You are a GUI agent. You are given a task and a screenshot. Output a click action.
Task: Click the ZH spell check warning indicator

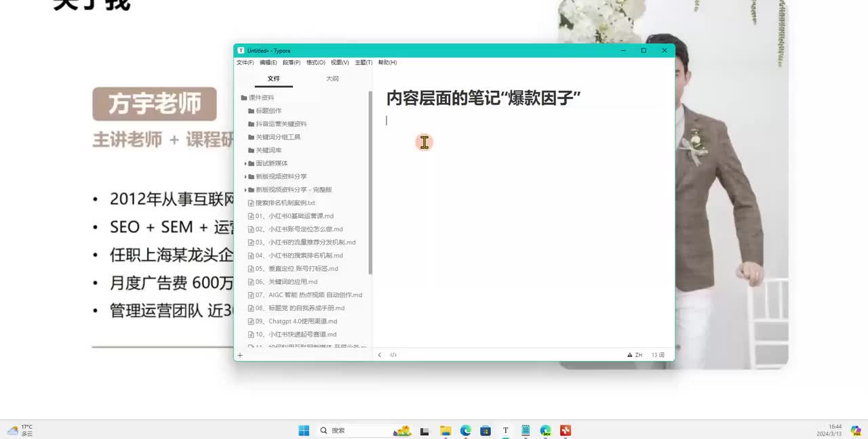click(x=635, y=355)
